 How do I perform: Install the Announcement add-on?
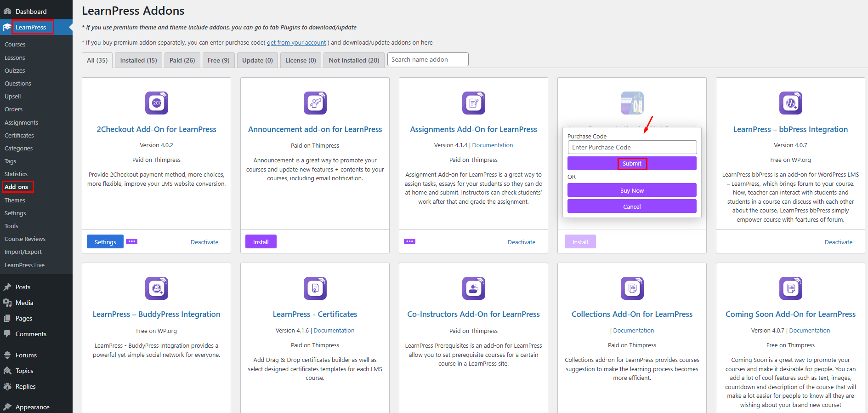[x=261, y=242]
